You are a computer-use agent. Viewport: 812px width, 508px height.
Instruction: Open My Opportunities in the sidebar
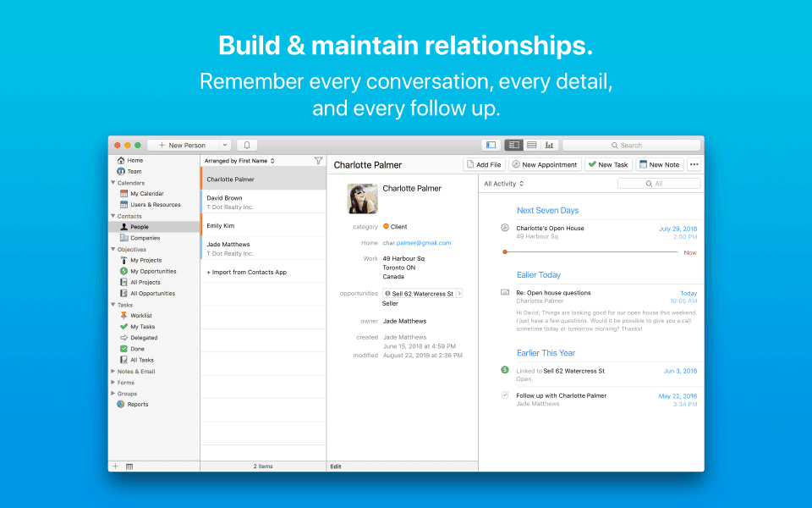point(152,271)
